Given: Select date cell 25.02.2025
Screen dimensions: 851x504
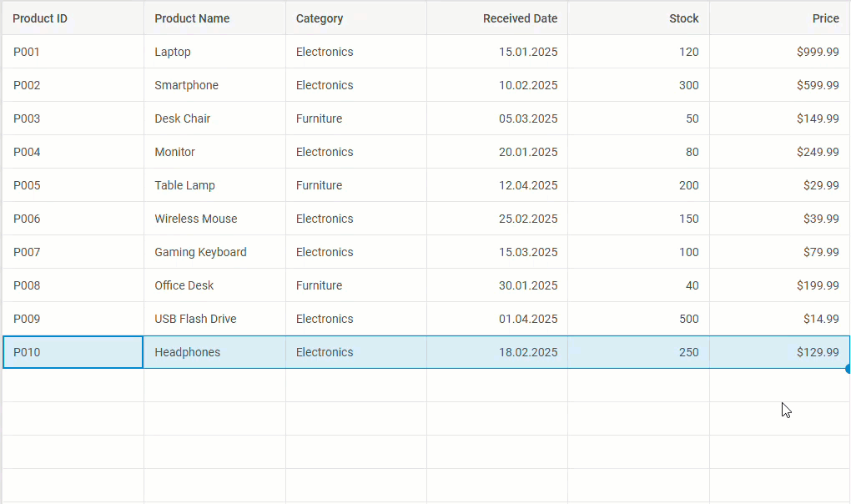Looking at the screenshot, I should (497, 219).
